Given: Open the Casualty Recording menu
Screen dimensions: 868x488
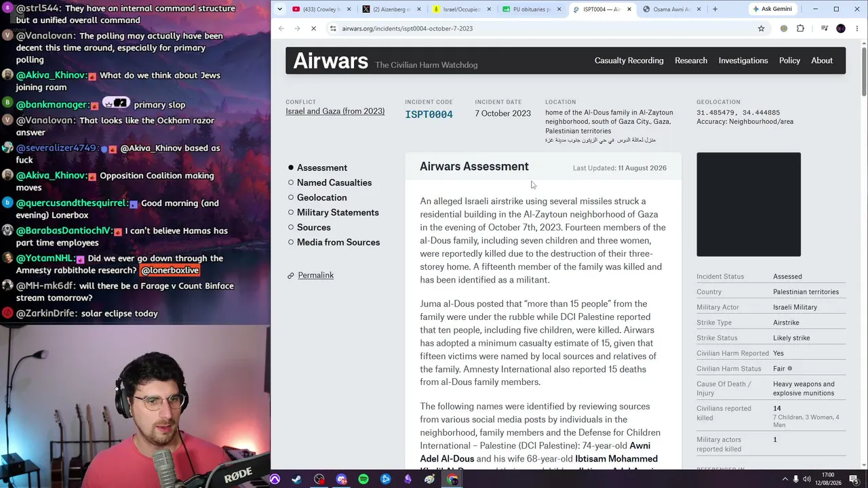Looking at the screenshot, I should pos(629,60).
